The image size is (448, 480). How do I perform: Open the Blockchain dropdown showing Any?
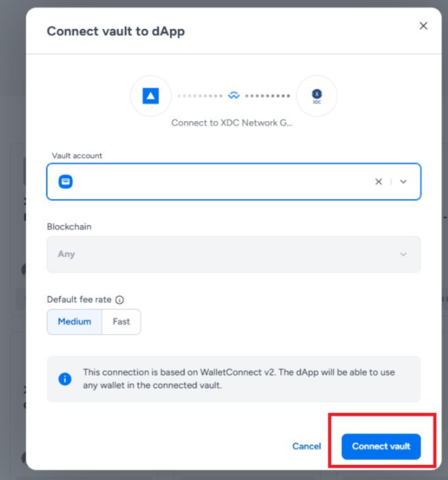point(233,254)
